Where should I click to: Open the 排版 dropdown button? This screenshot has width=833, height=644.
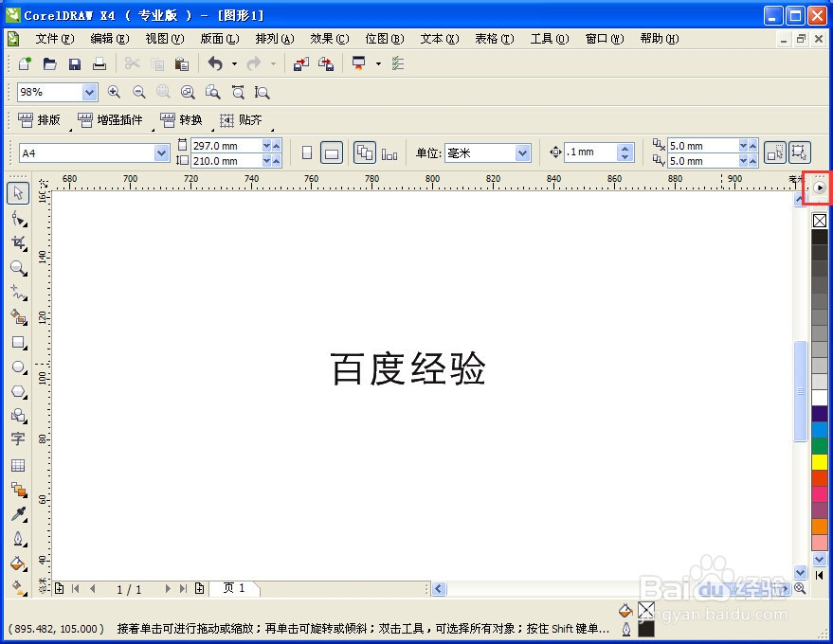(39, 120)
